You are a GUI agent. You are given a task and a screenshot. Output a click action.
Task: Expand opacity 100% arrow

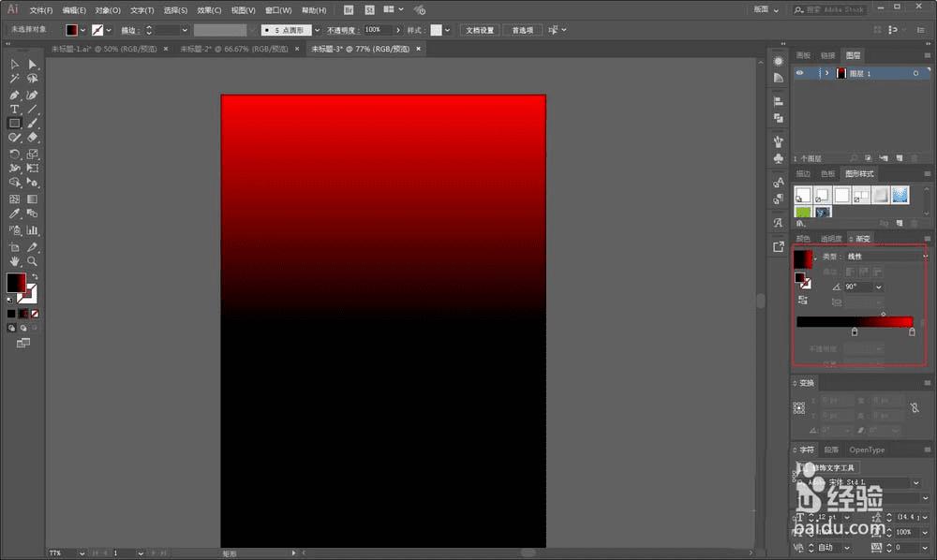pyautogui.click(x=398, y=30)
